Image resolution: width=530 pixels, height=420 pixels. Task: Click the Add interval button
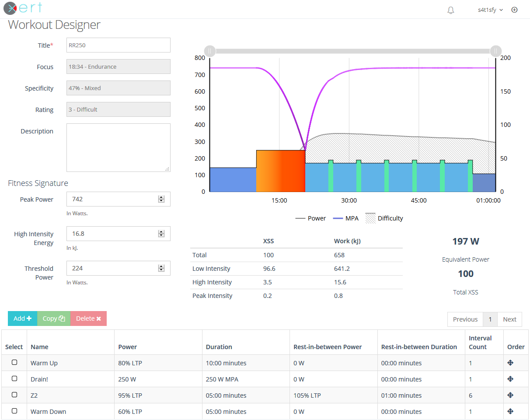click(x=22, y=318)
